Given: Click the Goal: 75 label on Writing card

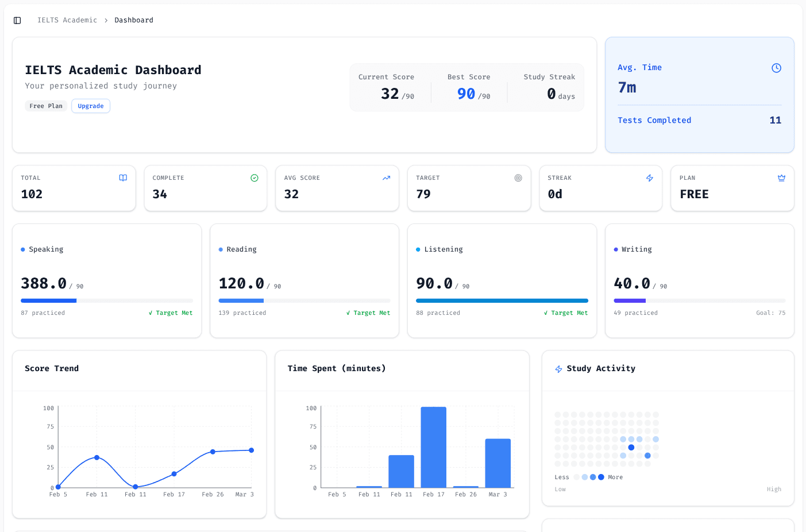Looking at the screenshot, I should 771,313.
